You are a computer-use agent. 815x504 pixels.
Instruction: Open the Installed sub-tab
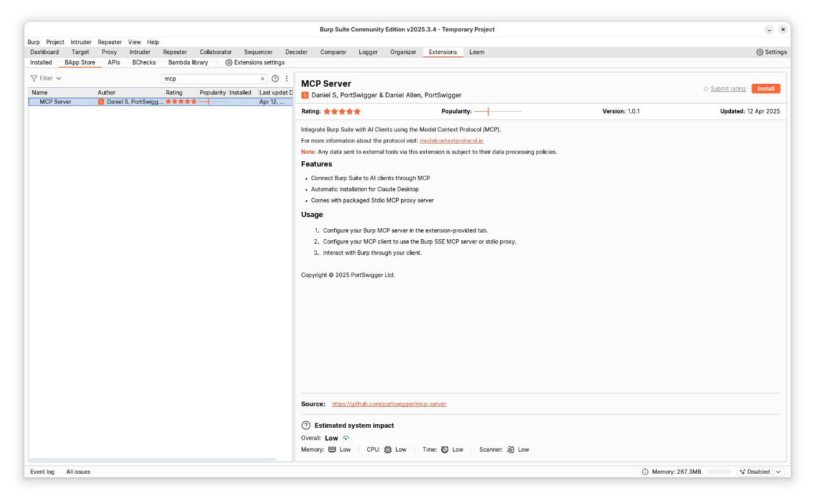coord(41,62)
